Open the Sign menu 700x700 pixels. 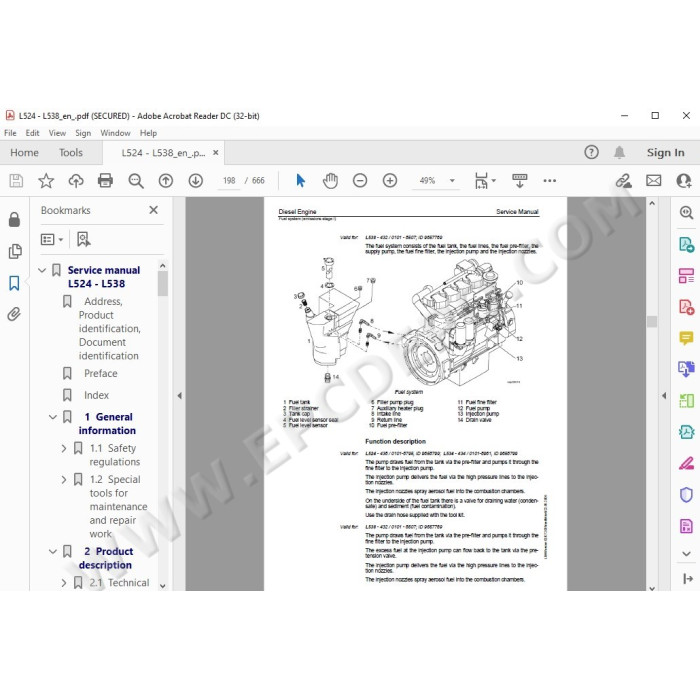click(83, 133)
